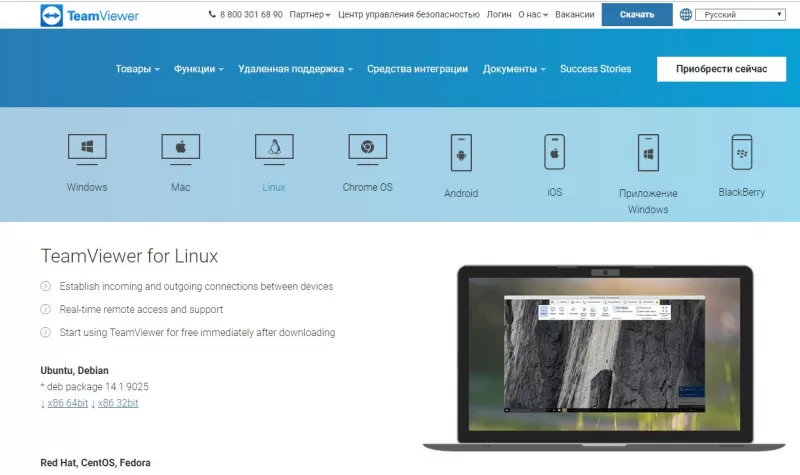The width and height of the screenshot is (800, 475).
Task: Select the BlackBerry phone icon
Action: [x=742, y=152]
